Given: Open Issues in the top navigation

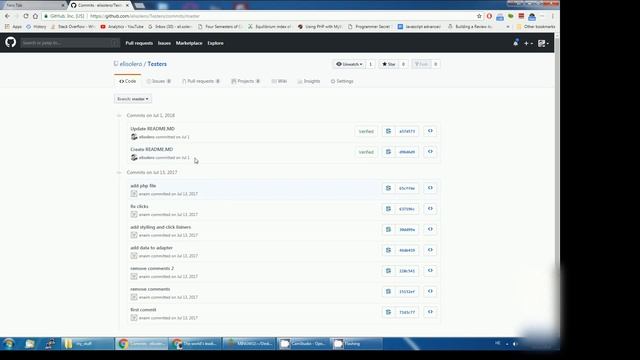Looking at the screenshot, I should click(164, 43).
